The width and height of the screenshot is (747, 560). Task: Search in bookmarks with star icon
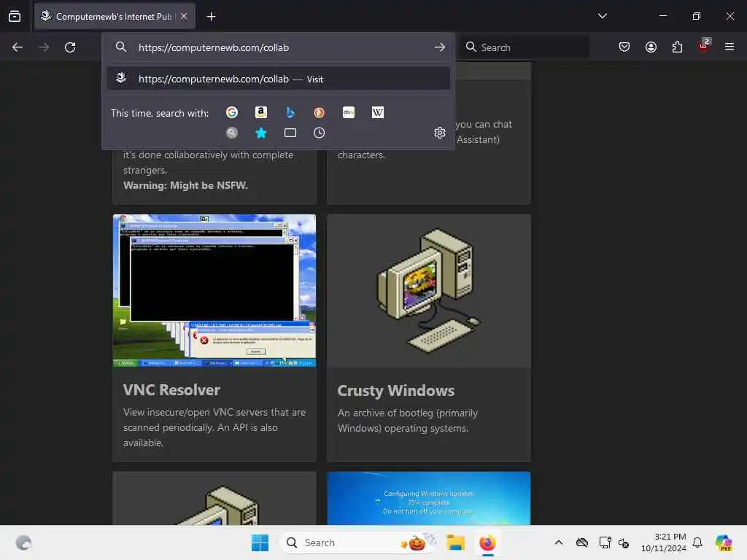click(x=261, y=133)
